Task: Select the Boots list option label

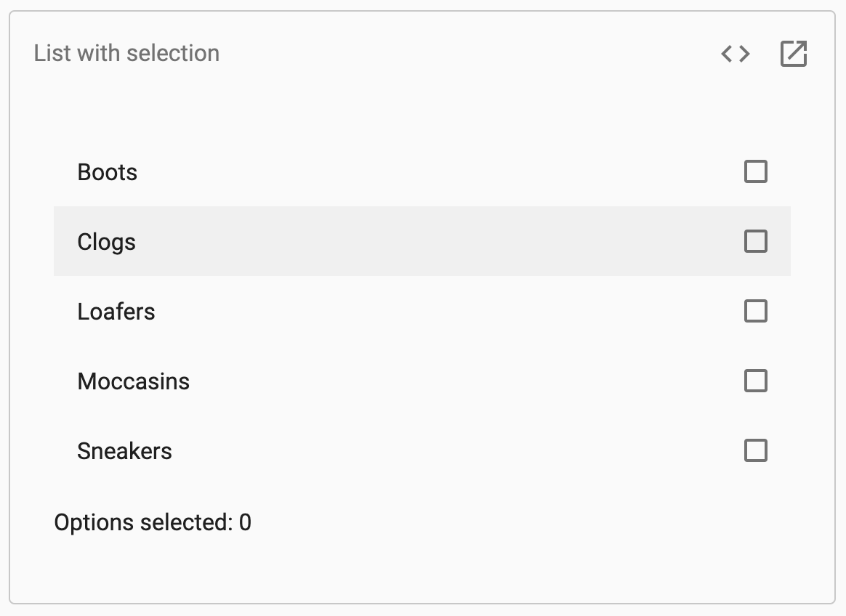Action: [108, 173]
